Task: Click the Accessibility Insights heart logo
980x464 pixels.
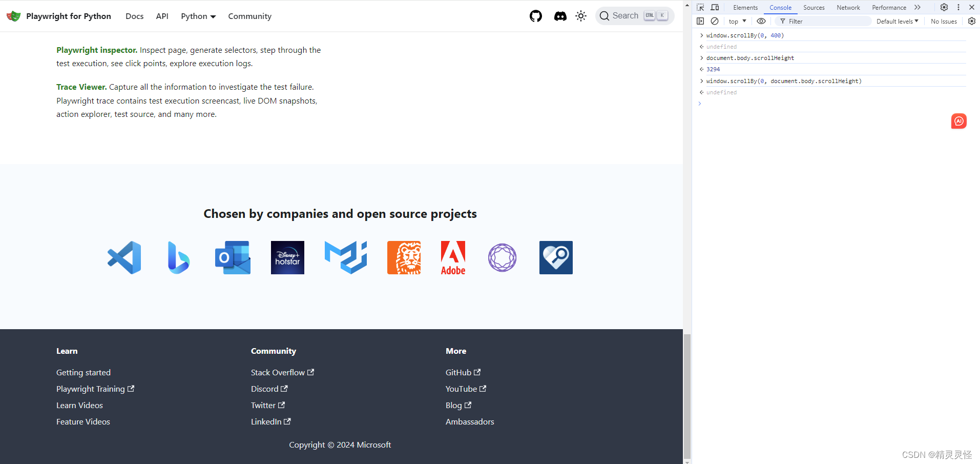Action: point(556,257)
